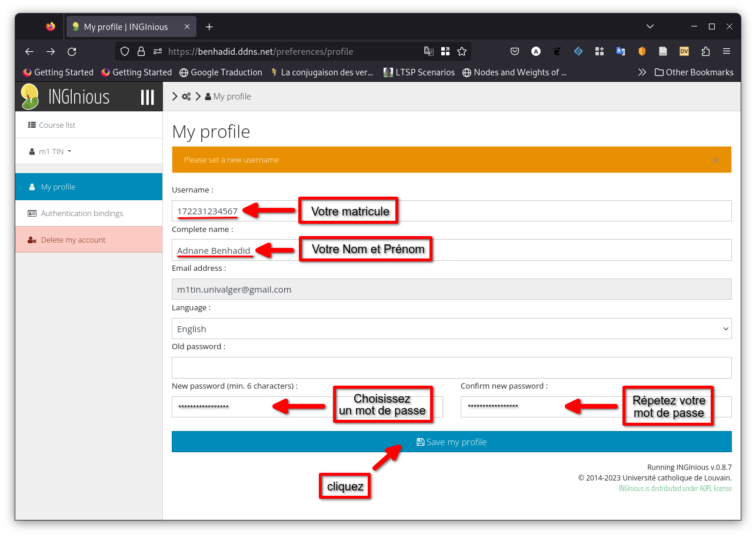Viewport: 756px width, 537px height.
Task: Close the My profile browser tab
Action: [x=187, y=27]
